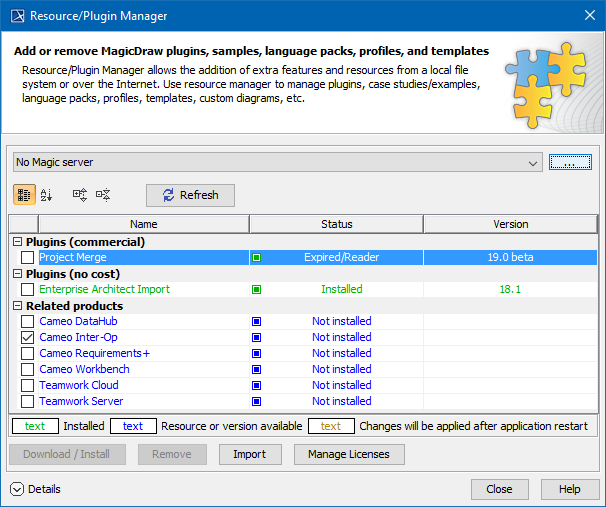Click Not installed status of Cameo DataHub
Screen dimensions: 606x507
pyautogui.click(x=342, y=322)
